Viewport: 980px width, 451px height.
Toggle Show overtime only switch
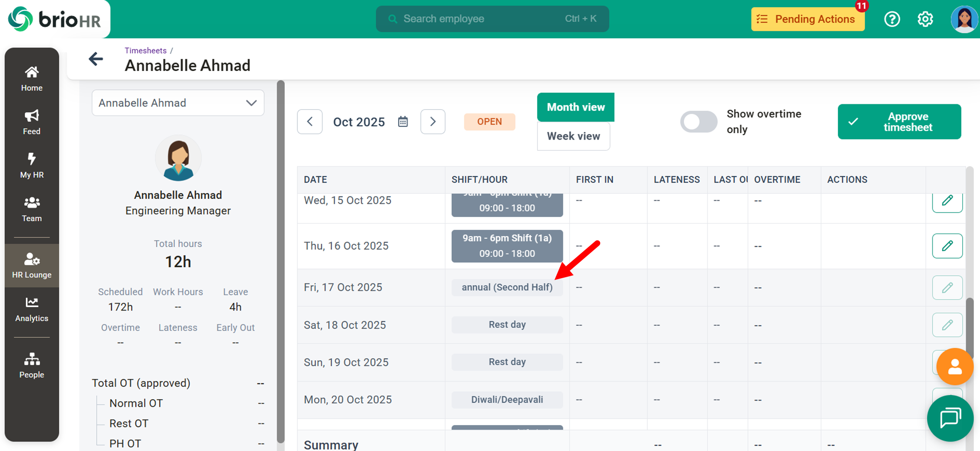pyautogui.click(x=698, y=122)
